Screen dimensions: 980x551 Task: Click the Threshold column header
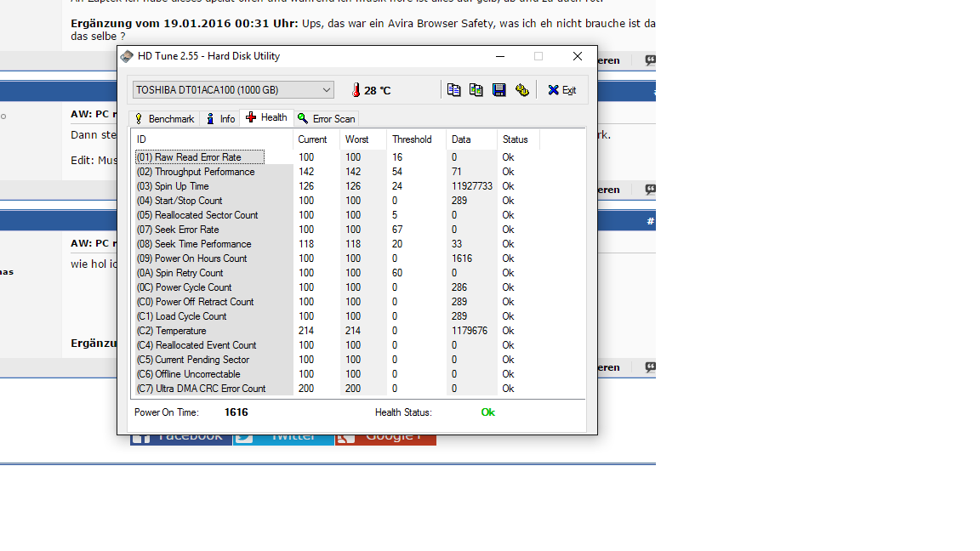click(x=417, y=139)
